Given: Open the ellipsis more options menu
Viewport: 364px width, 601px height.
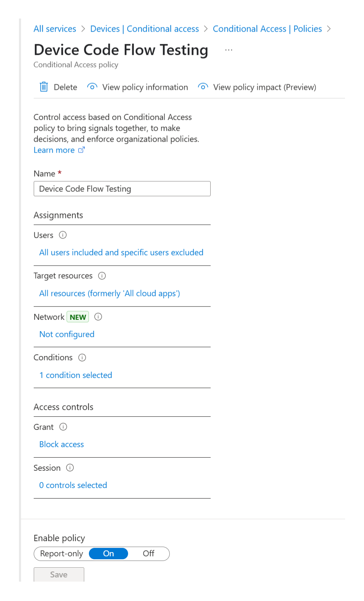Looking at the screenshot, I should click(x=228, y=50).
